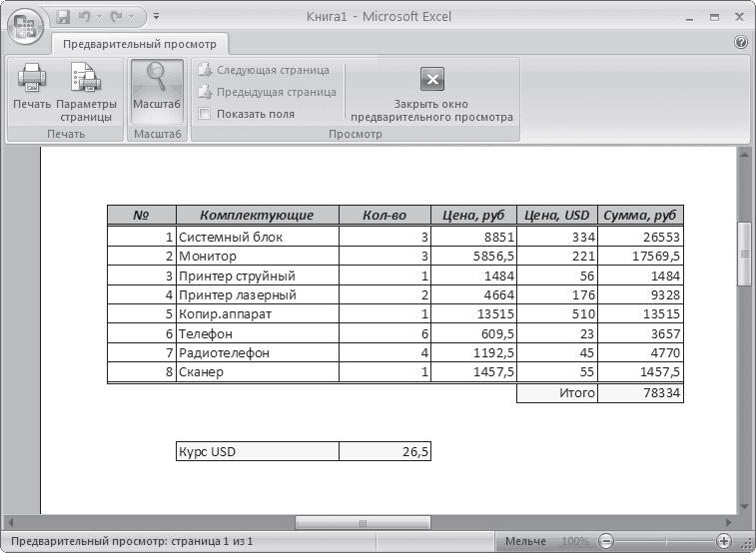
Task: Click the Курс USD label cell
Action: pyautogui.click(x=258, y=451)
